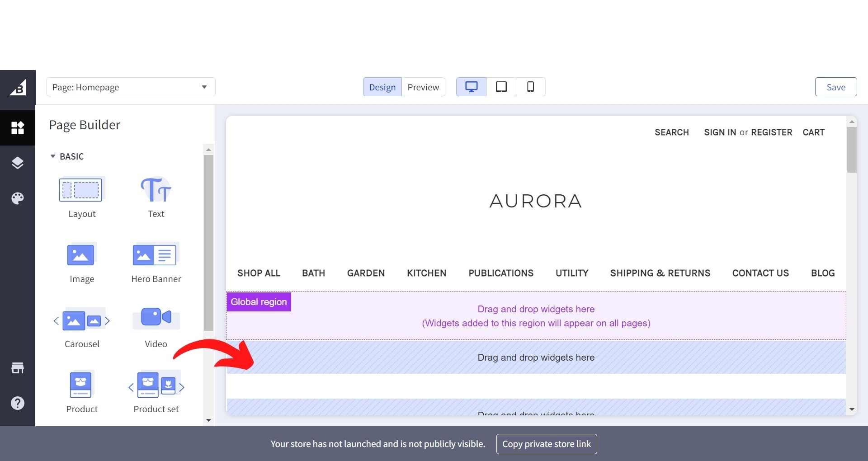Open the GARDEN navigation menu item
This screenshot has height=461, width=868.
click(366, 273)
